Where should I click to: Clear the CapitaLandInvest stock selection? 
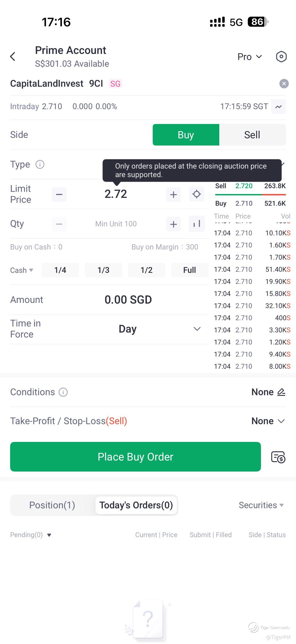coord(284,83)
